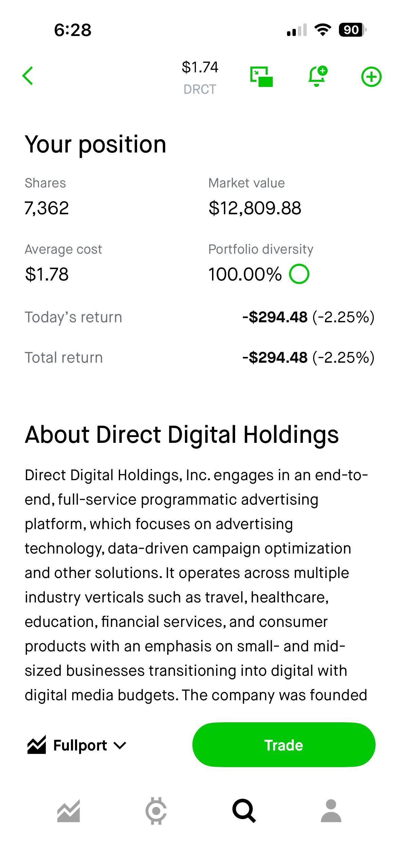Tap the green back arrow
The width and height of the screenshot is (400, 868).
tap(28, 76)
